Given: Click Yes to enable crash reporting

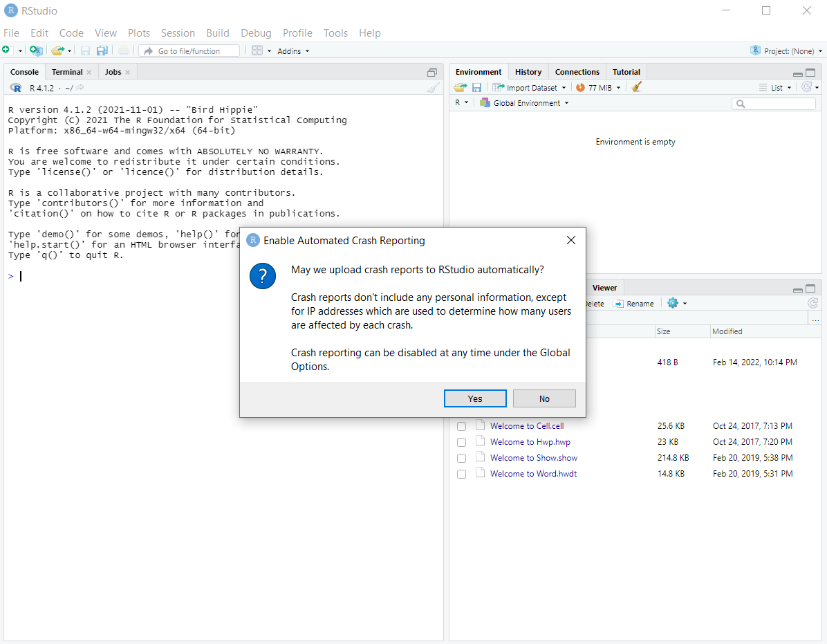Looking at the screenshot, I should pos(475,398).
